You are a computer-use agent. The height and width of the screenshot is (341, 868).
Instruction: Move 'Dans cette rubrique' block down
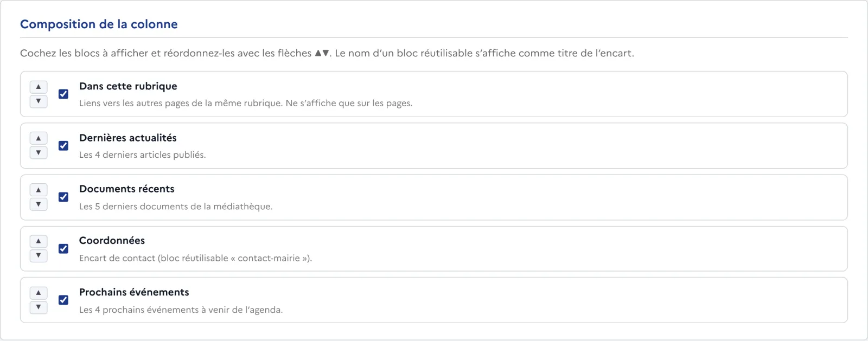click(x=39, y=101)
